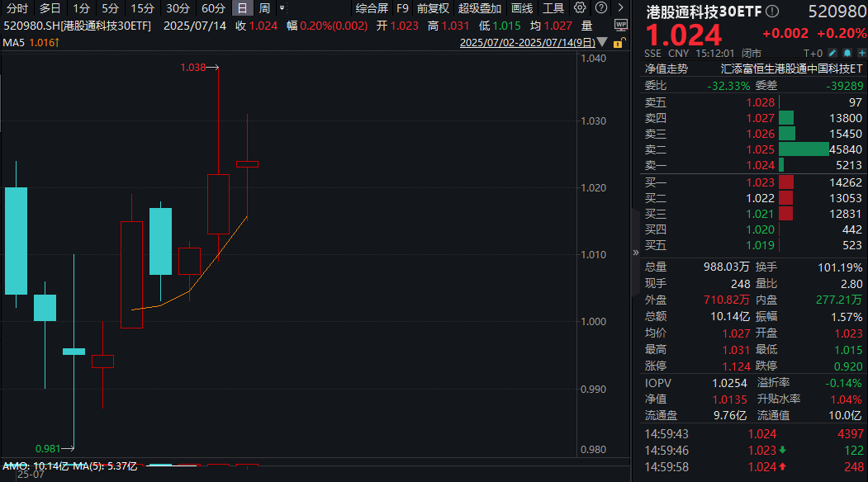Switch to 60分 sixty-minute chart
Viewport: 868px width, 482px height.
pos(215,8)
